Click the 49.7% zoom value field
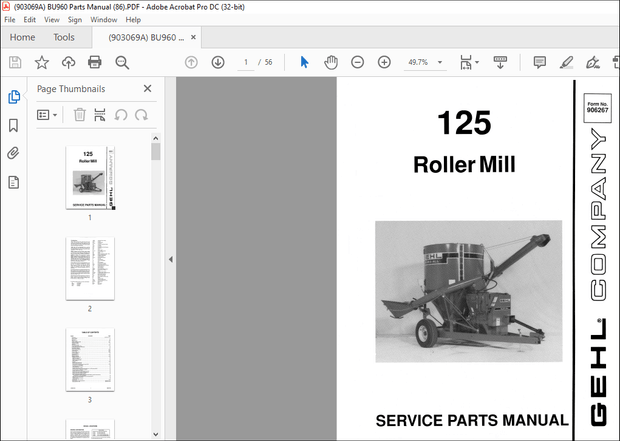 tap(418, 62)
